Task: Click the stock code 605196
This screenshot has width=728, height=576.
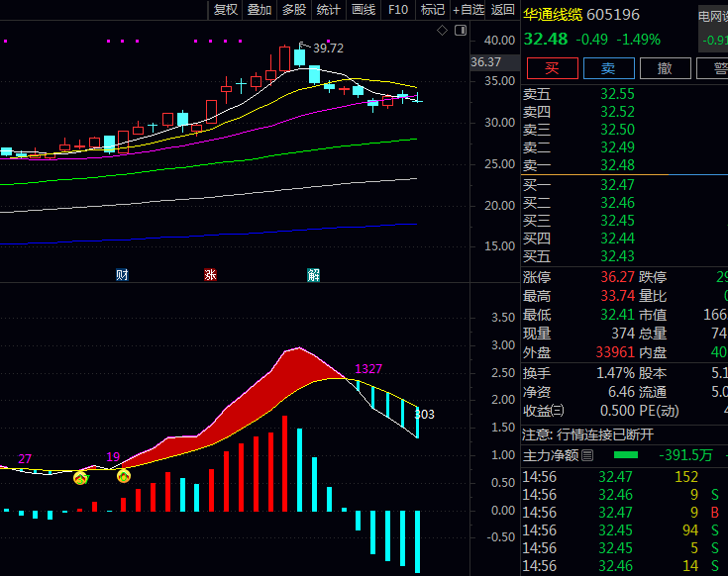Action: [x=613, y=15]
